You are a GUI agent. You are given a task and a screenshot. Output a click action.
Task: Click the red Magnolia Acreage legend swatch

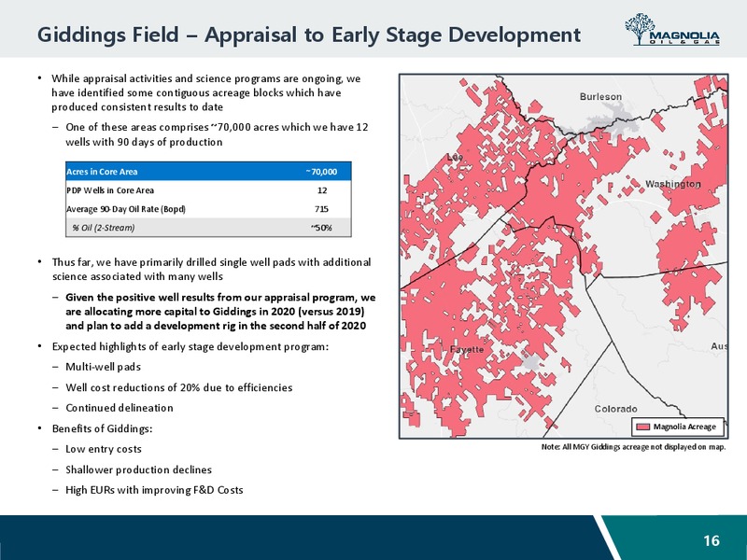click(x=643, y=427)
